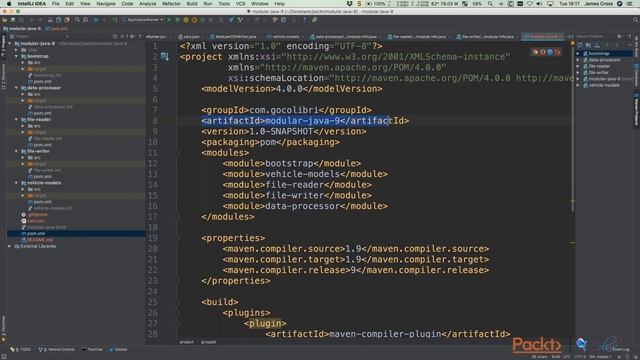The width and height of the screenshot is (640, 360).
Task: Switch to the vehicle-models editor tab
Action: [285, 36]
